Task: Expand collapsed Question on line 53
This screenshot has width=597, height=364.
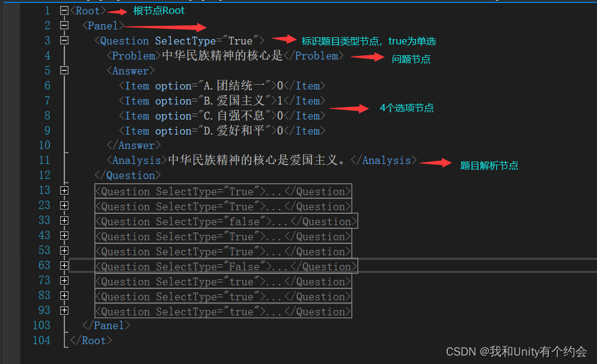Action: pos(64,250)
